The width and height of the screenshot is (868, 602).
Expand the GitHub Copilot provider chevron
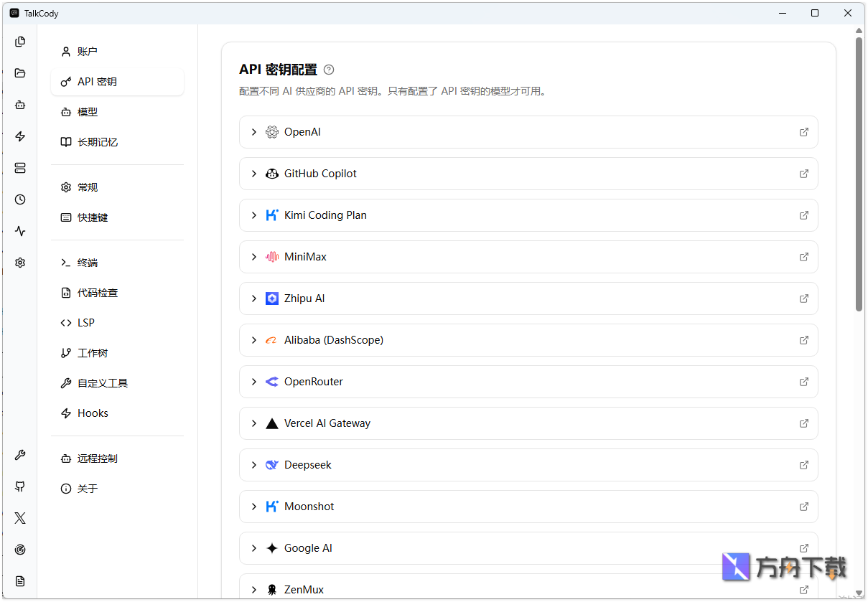point(254,174)
